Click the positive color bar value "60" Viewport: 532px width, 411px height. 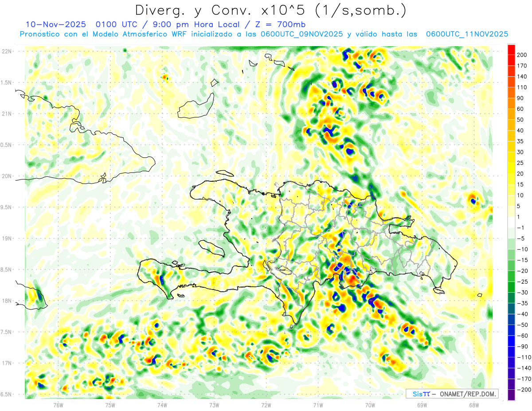coord(520,109)
